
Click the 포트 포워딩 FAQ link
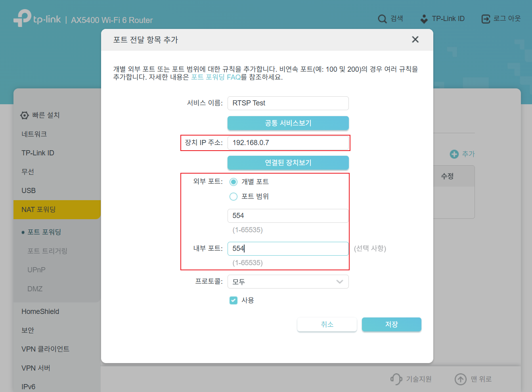pyautogui.click(x=216, y=77)
